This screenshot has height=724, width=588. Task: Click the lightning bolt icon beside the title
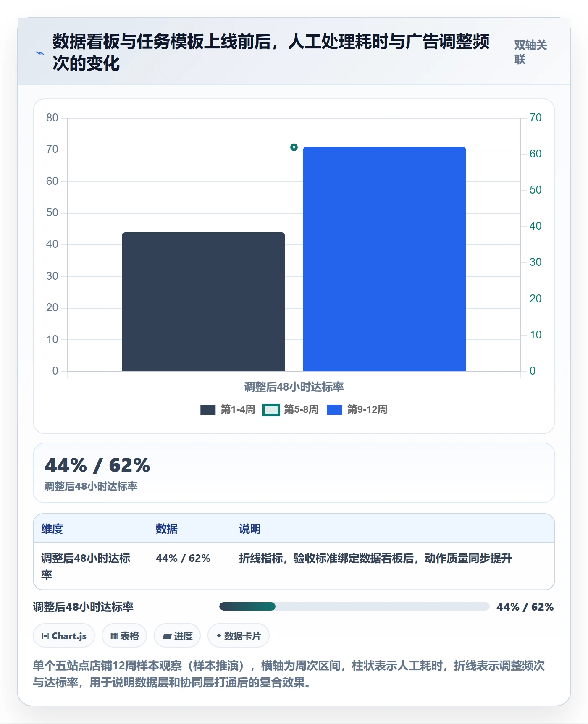tap(39, 53)
